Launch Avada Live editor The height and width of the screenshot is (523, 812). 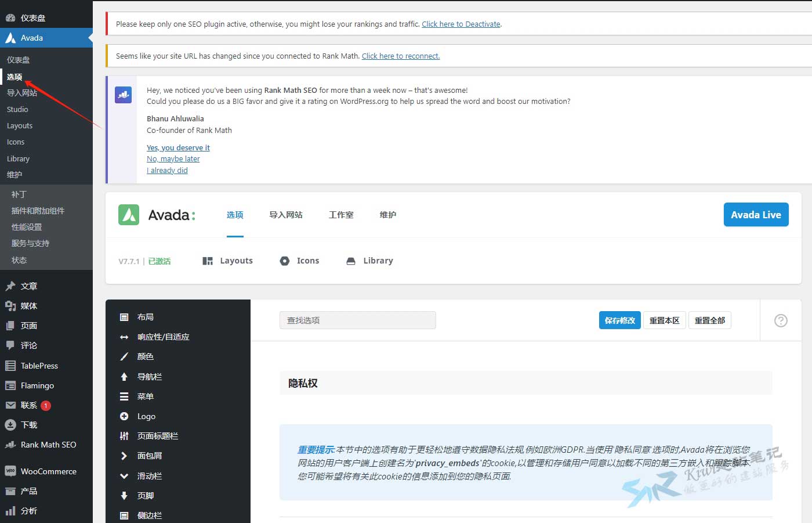pyautogui.click(x=756, y=214)
